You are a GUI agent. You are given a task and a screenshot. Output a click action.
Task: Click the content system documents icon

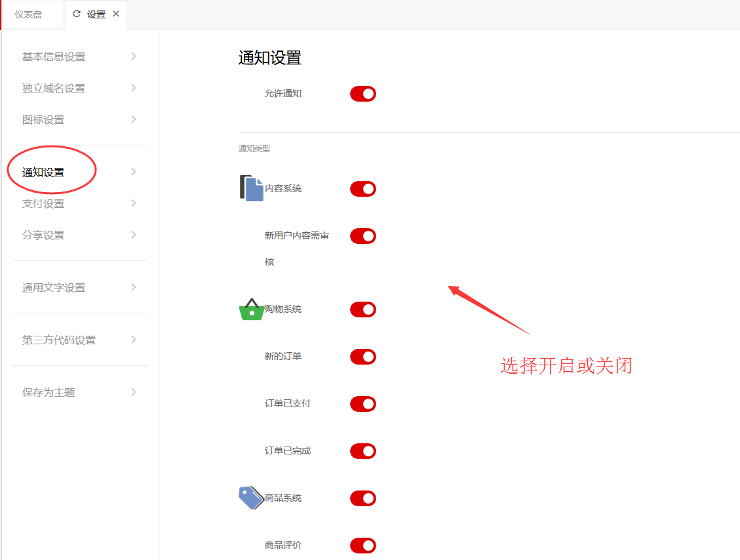251,188
